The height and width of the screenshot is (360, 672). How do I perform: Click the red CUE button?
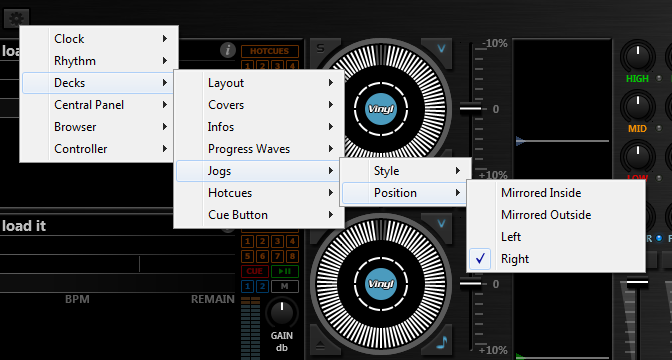coord(255,271)
